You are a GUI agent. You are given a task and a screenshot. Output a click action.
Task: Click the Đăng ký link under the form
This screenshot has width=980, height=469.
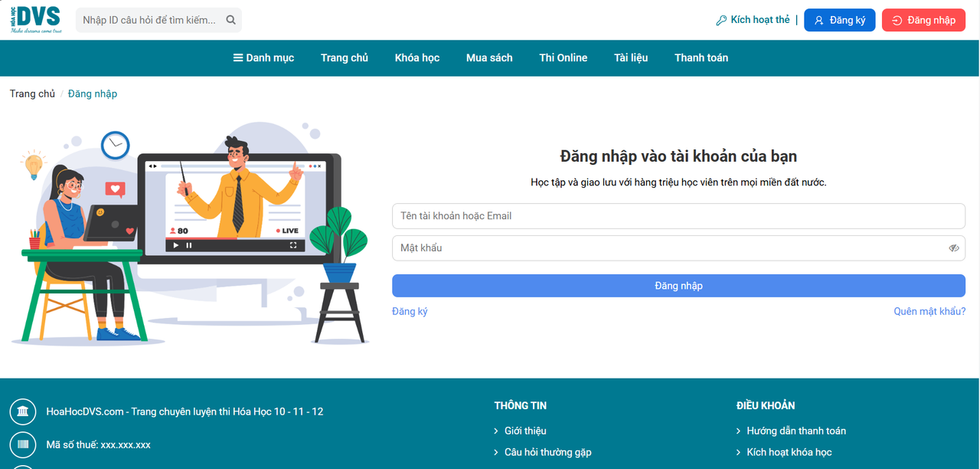(x=410, y=312)
